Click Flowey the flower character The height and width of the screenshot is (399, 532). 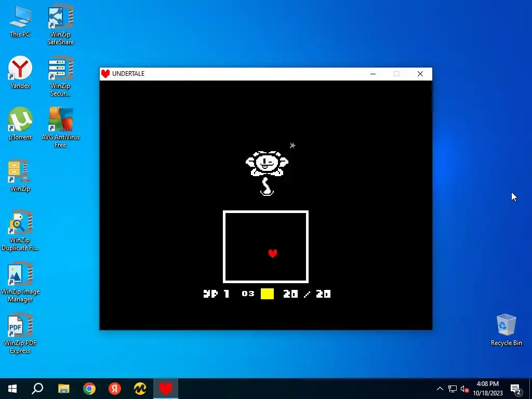(267, 173)
